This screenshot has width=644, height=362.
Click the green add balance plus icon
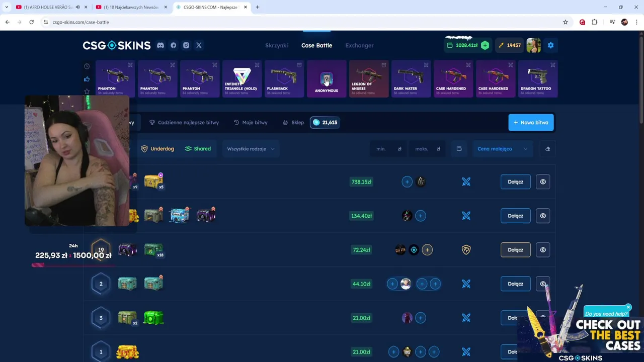click(485, 45)
